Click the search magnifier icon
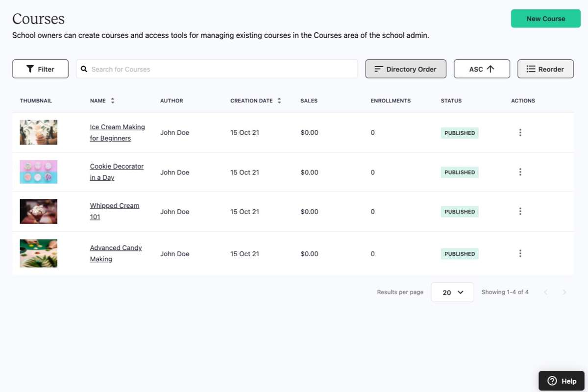The width and height of the screenshot is (588, 392). 84,69
